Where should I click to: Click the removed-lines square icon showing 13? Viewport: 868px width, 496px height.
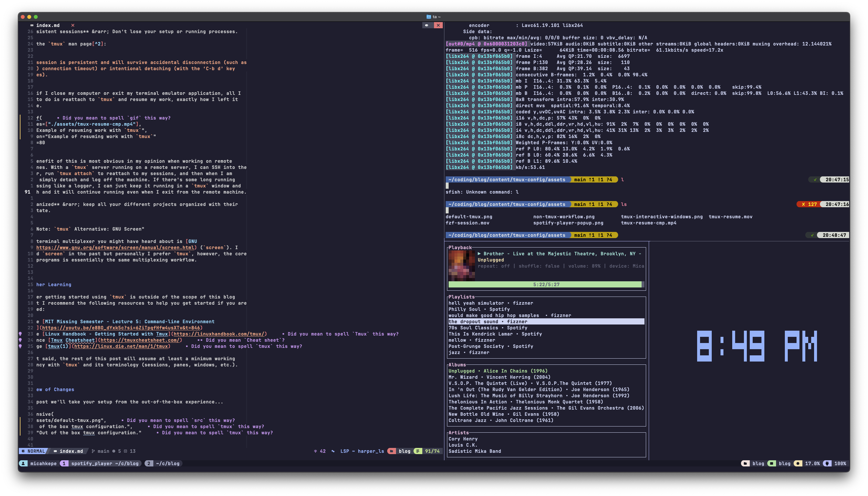pyautogui.click(x=125, y=451)
